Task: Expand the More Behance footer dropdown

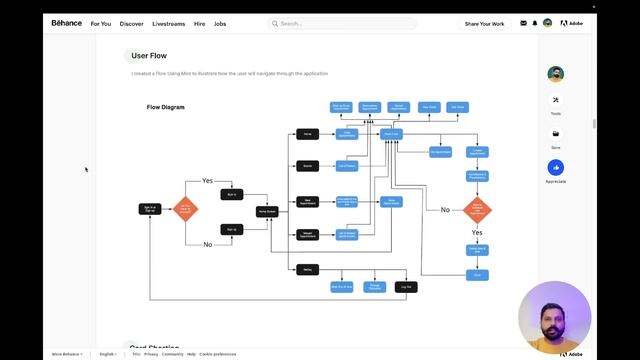Action: point(67,354)
